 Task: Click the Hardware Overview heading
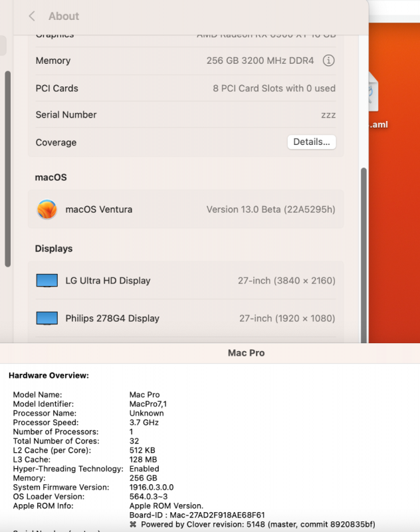[x=49, y=376]
